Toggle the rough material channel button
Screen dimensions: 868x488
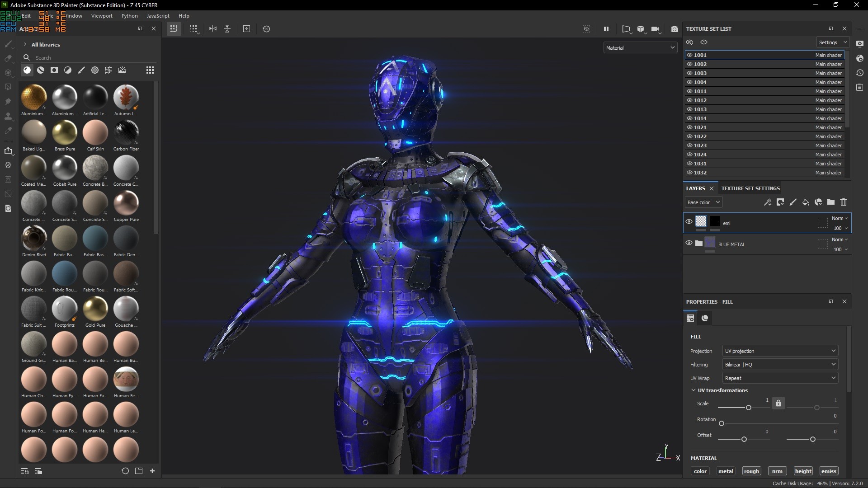click(x=751, y=471)
